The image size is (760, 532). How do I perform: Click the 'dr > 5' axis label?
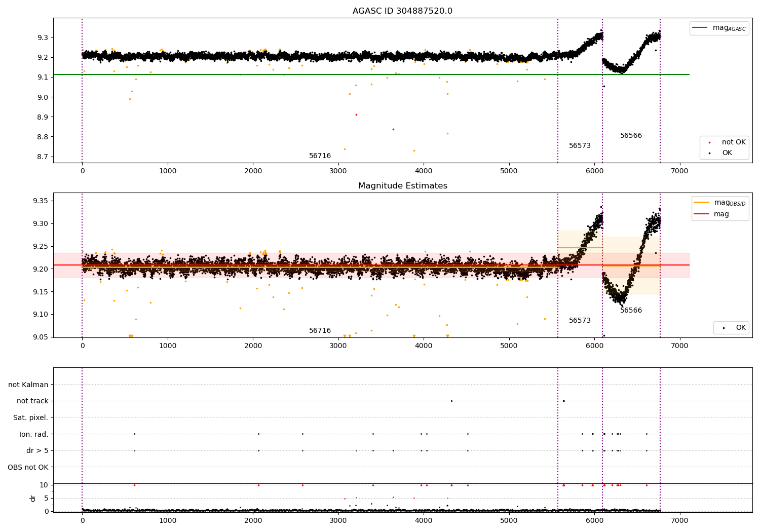(x=37, y=450)
